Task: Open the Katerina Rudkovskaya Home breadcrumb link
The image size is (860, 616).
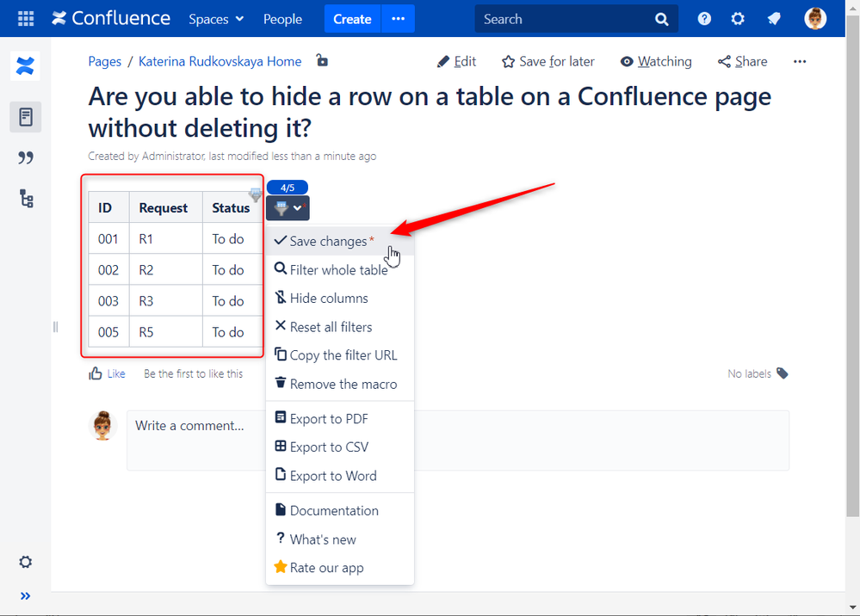Action: coord(220,61)
